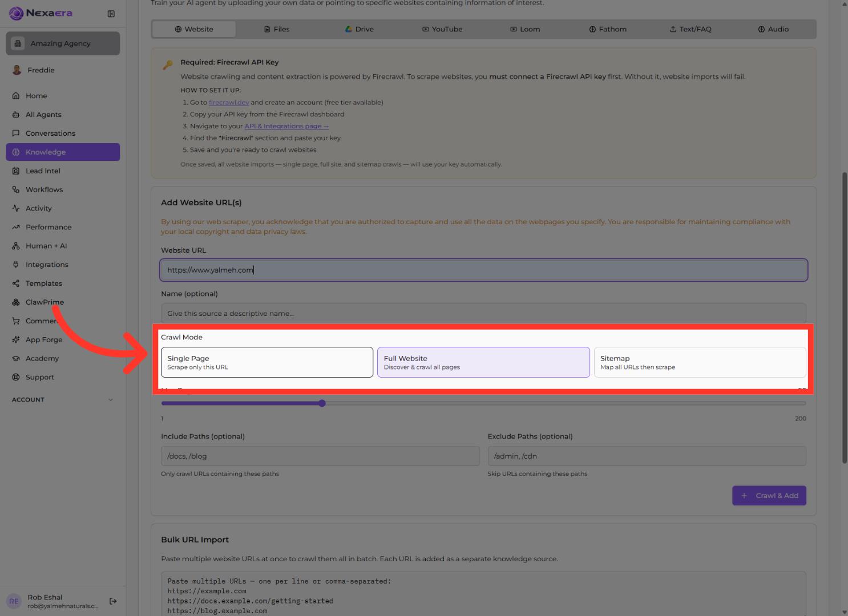Focus the Website URL input field
Image resolution: width=848 pixels, height=616 pixels.
coord(483,270)
